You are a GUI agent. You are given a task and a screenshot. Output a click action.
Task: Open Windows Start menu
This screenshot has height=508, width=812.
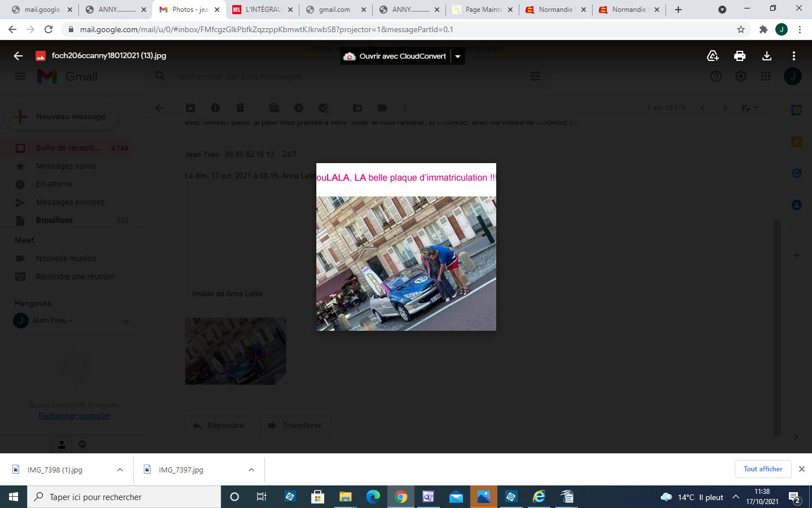[x=14, y=497]
